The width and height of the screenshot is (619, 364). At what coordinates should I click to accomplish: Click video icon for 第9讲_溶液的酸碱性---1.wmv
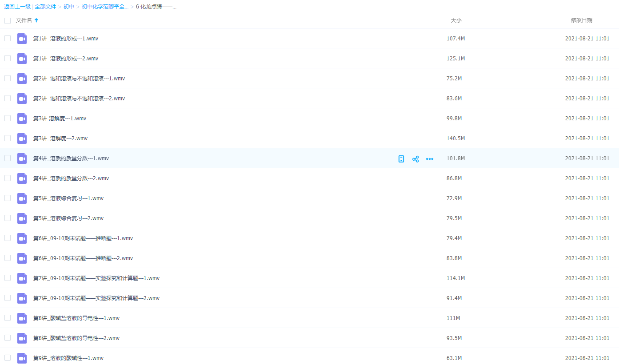coord(22,358)
